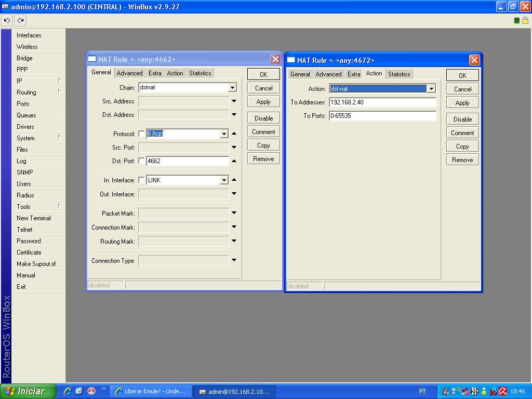Open the Advanced tab in 4672 rule
The height and width of the screenshot is (399, 532).
click(328, 74)
